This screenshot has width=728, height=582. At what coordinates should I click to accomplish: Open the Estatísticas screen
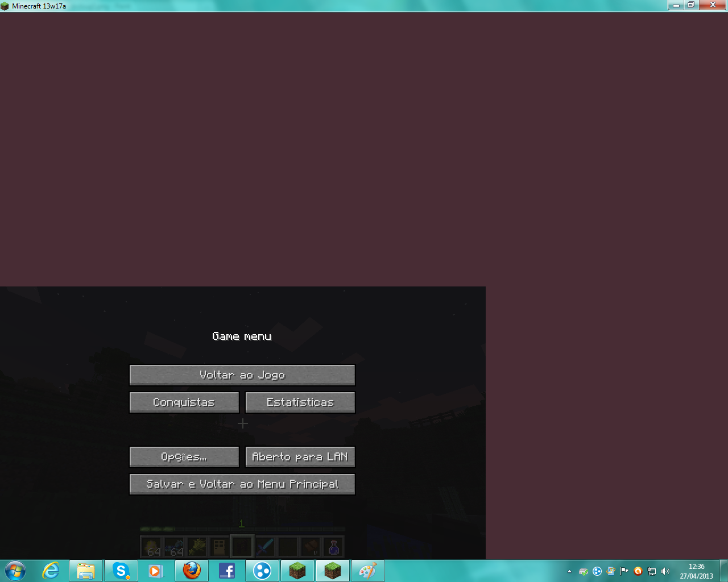(300, 402)
